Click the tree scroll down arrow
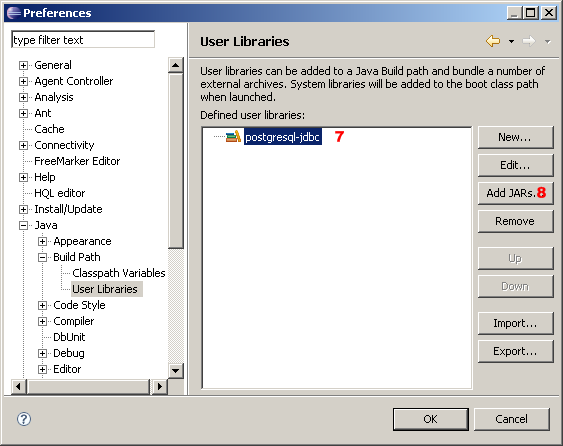 click(x=176, y=370)
